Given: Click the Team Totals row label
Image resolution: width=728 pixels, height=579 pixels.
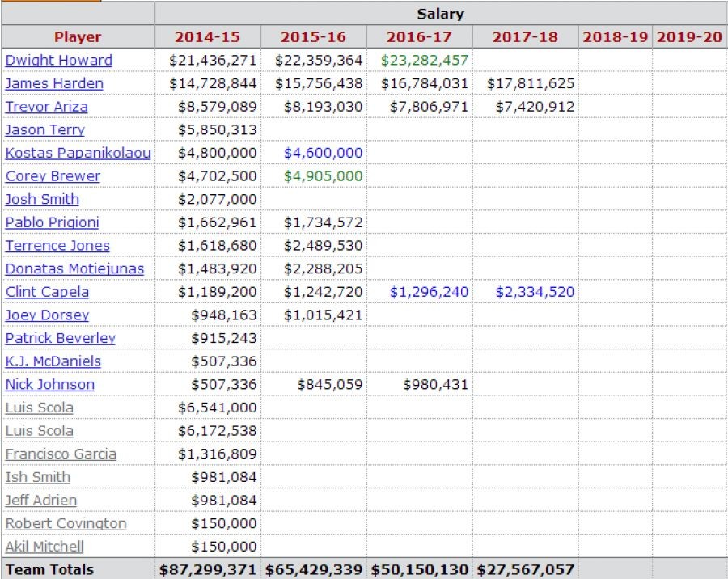Looking at the screenshot, I should coord(50,570).
